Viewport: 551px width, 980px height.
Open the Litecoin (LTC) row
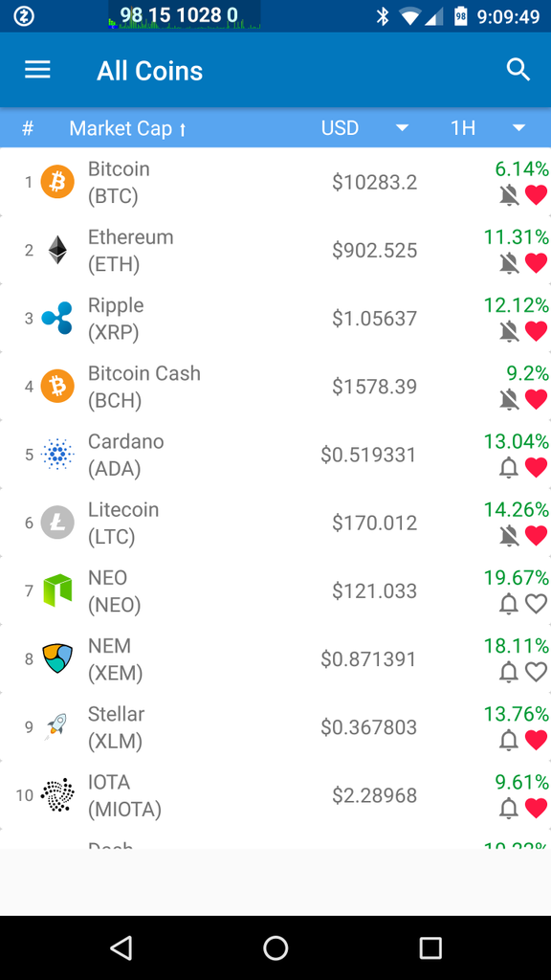point(275,523)
